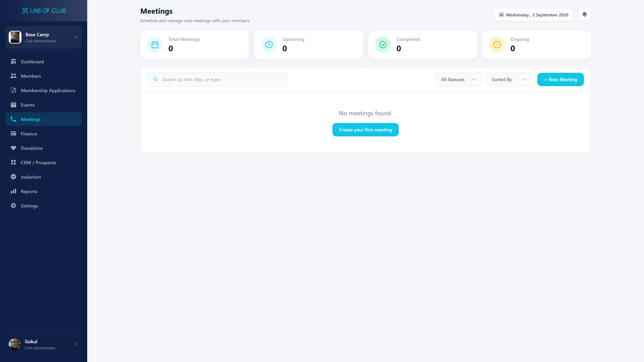Expand the Base Camp club switcher
This screenshot has width=644, height=362.
(x=76, y=37)
